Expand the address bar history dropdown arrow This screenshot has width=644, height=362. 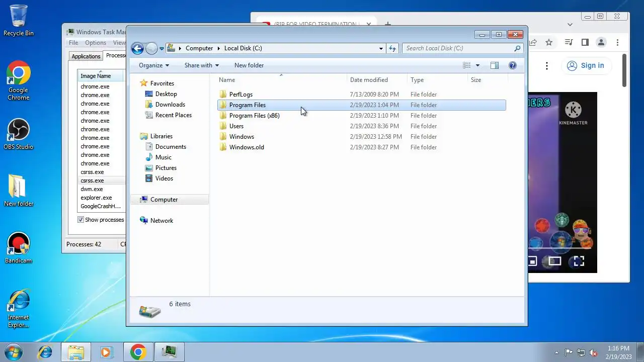(x=381, y=49)
